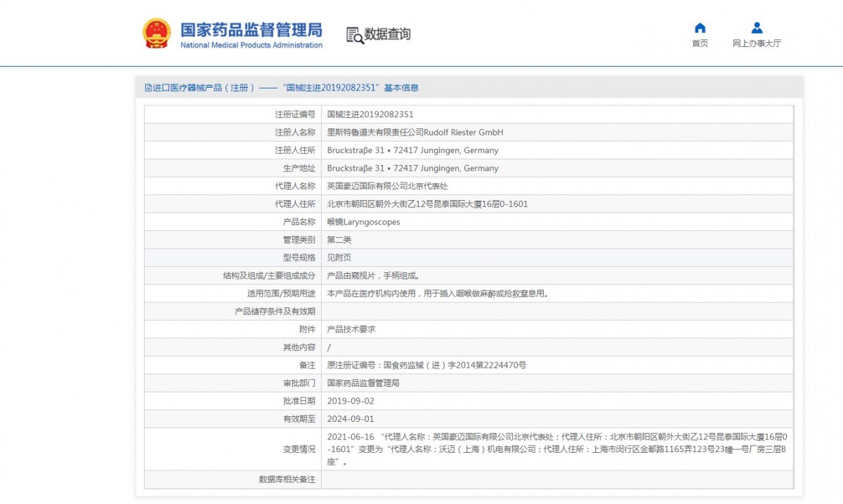
Task: Select the 英国豪迈国际有限公司北京代表处 value
Action: point(557,186)
